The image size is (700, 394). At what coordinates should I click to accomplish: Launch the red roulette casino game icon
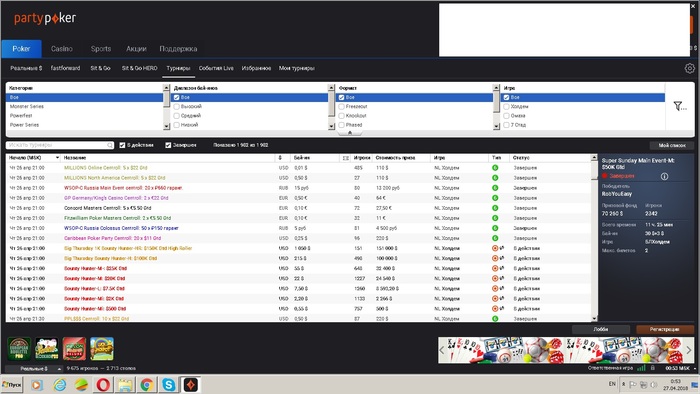click(x=74, y=349)
